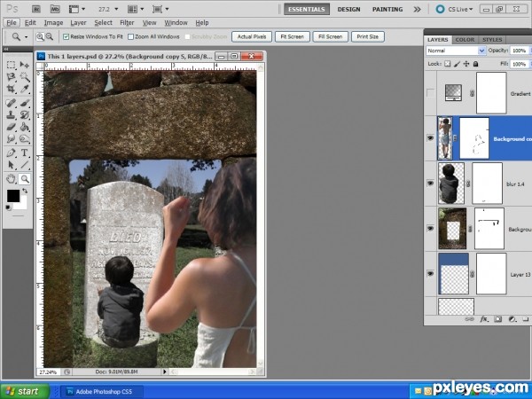Select the Crop tool
The image size is (532, 399).
[11, 89]
